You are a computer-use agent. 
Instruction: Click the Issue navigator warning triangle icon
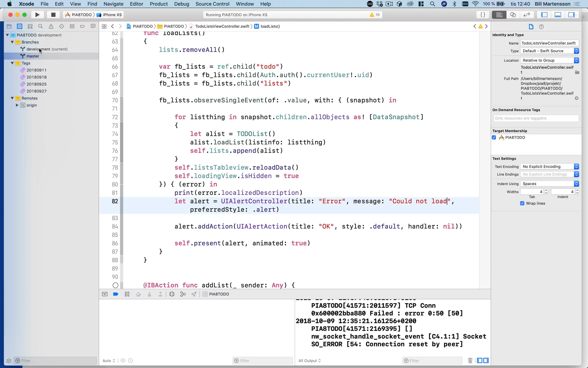[51, 26]
